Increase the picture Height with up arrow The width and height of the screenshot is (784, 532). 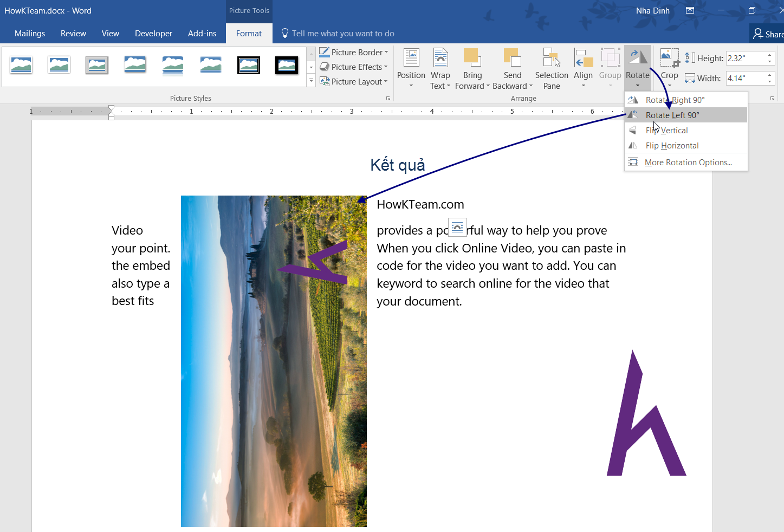pyautogui.click(x=770, y=55)
